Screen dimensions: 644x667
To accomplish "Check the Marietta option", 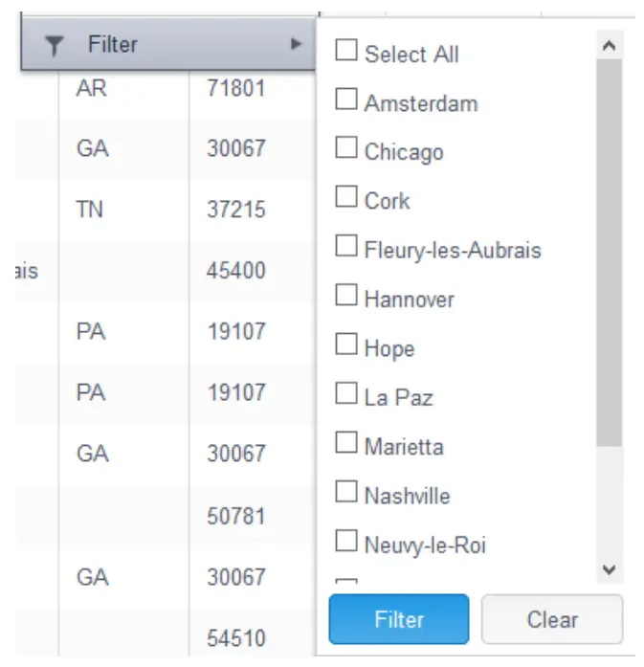I will (345, 443).
